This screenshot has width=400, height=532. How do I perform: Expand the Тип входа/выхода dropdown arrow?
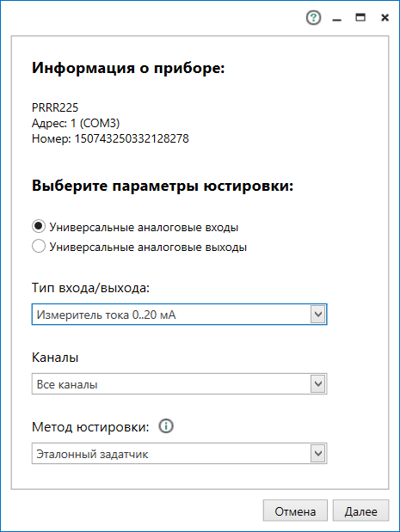coord(318,315)
